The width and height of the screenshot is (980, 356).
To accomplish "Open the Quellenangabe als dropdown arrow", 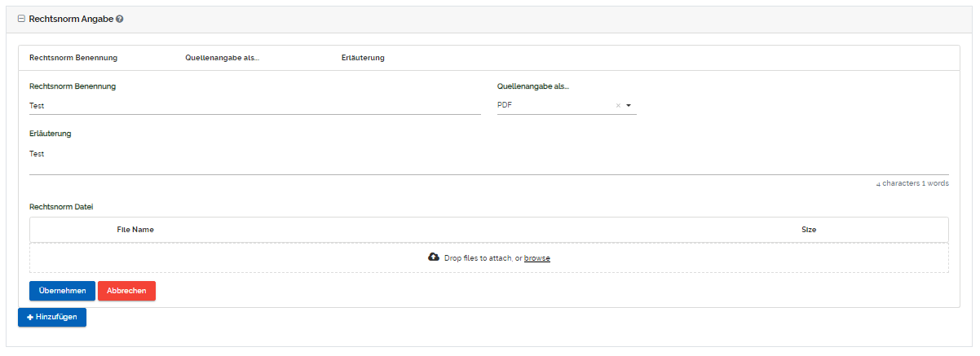I will tap(629, 105).
